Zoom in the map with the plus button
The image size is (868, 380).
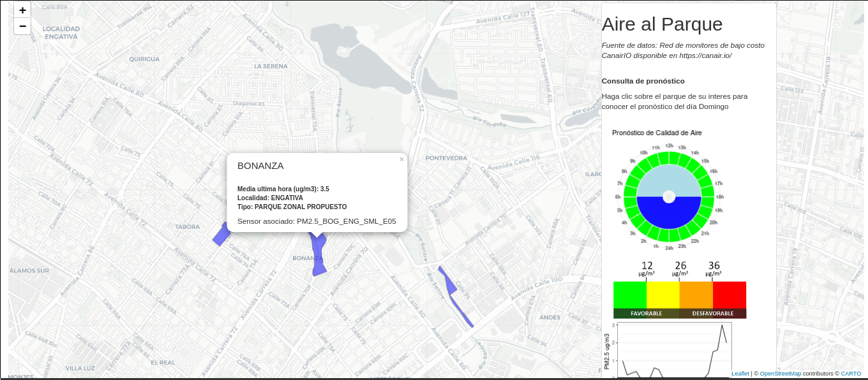[22, 10]
